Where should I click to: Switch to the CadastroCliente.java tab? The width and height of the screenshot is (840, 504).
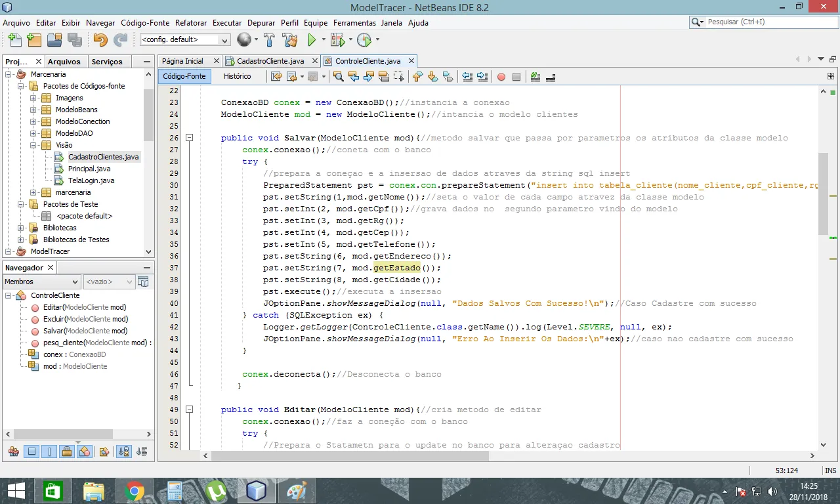point(270,61)
